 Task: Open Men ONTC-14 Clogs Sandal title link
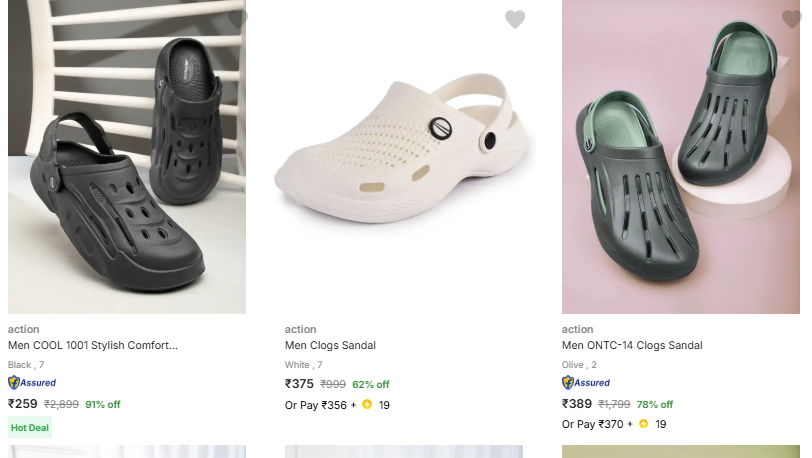click(632, 345)
